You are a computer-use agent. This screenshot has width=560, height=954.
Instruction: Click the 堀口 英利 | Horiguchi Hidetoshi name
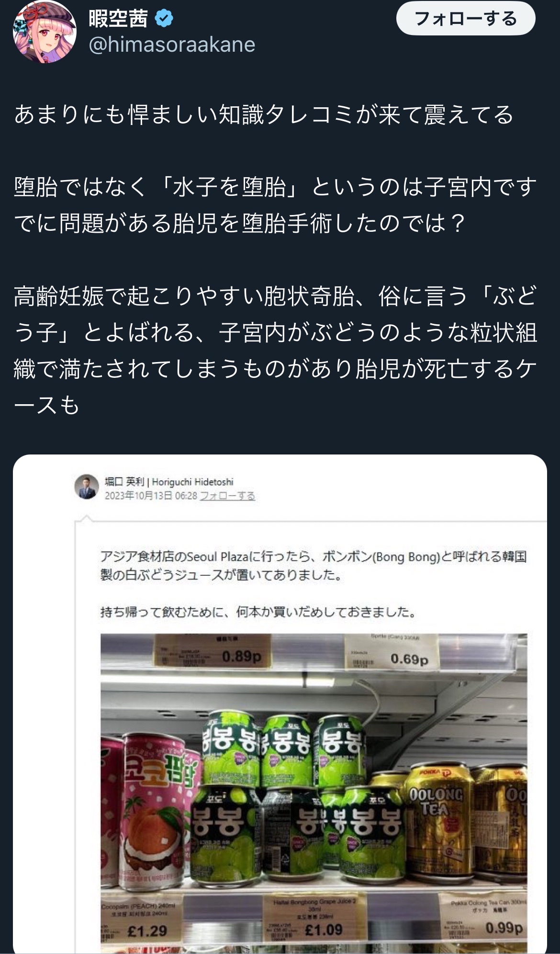[169, 481]
